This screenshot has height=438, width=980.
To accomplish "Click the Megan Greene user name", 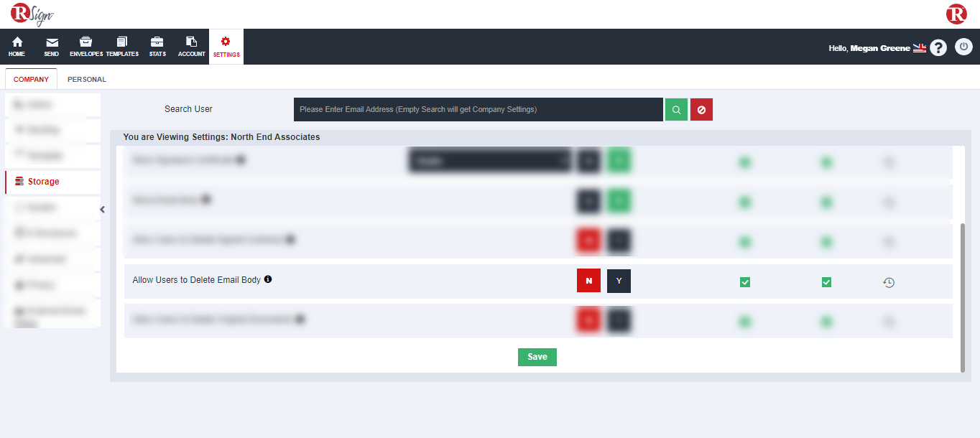I will 880,48.
